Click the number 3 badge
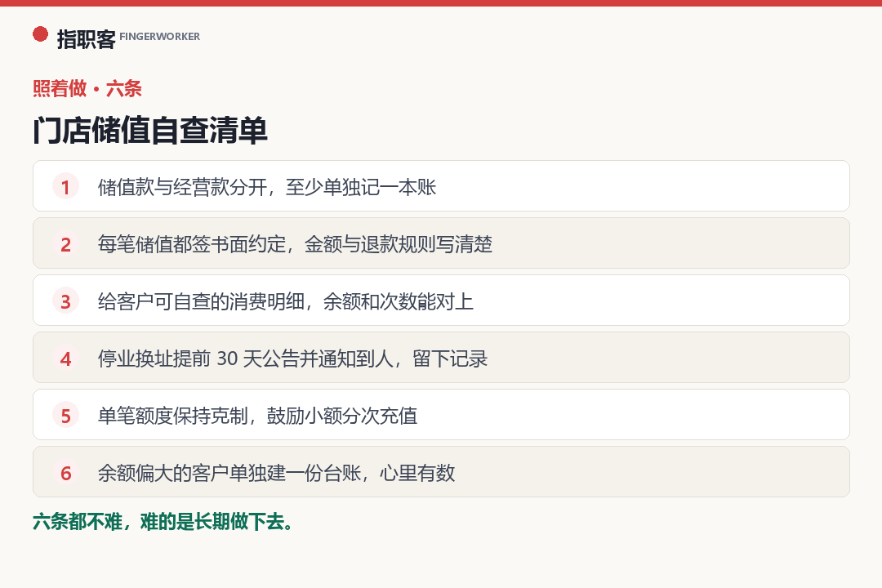This screenshot has width=882, height=588. [x=66, y=301]
